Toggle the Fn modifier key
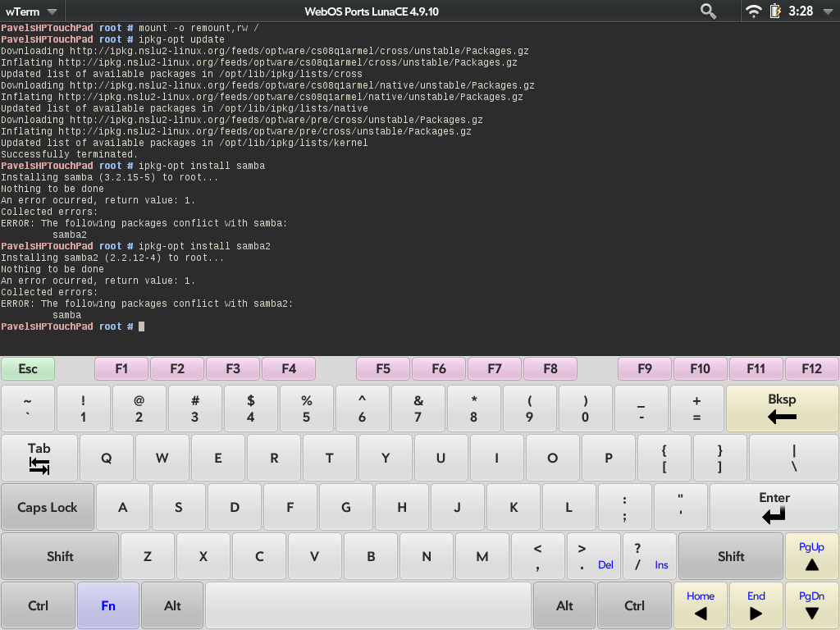 (x=108, y=606)
